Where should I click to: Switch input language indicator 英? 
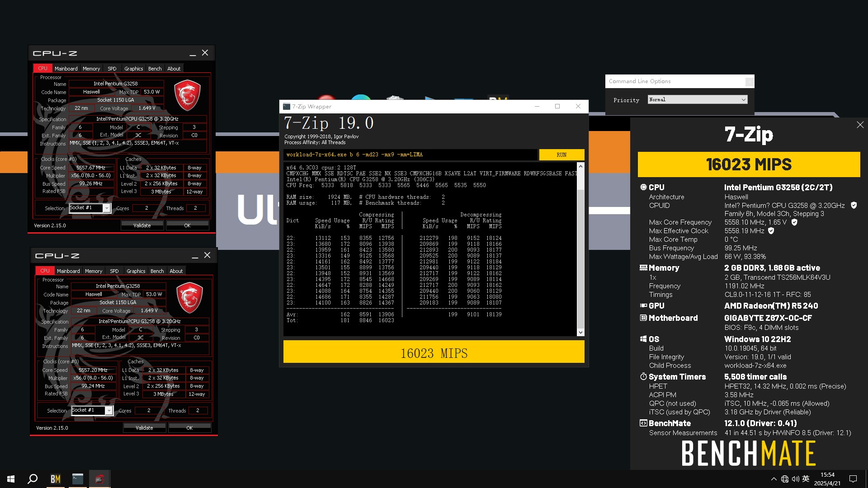pyautogui.click(x=806, y=479)
